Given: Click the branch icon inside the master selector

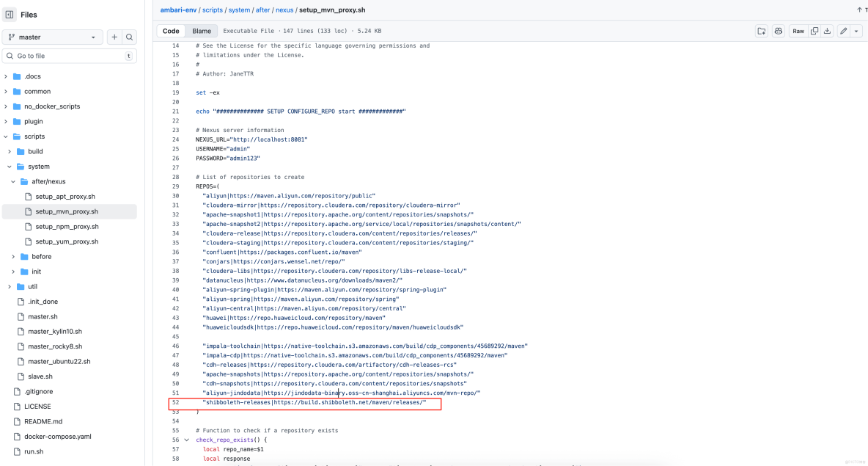Looking at the screenshot, I should (x=11, y=37).
